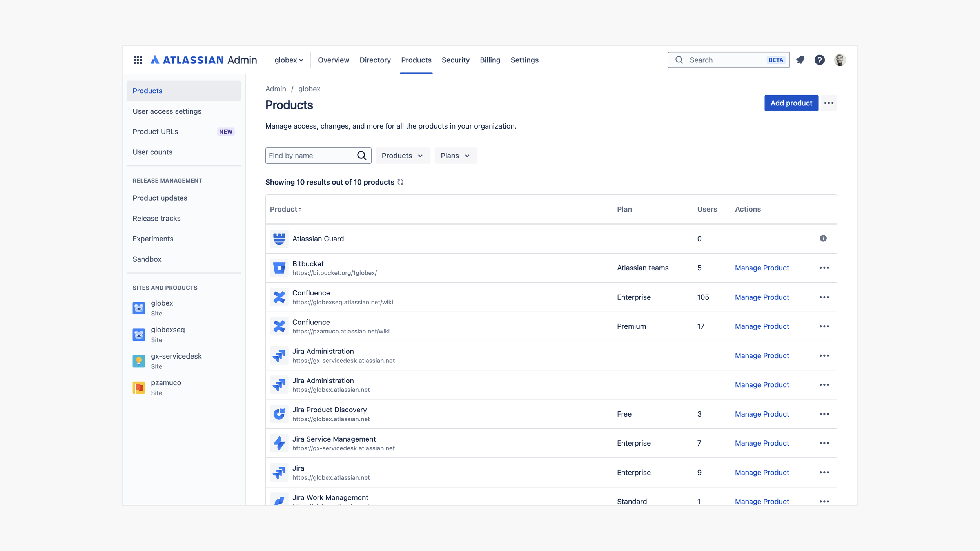Screen dimensions: 980x551
Task: Open the Plans filter dropdown
Action: (455, 156)
